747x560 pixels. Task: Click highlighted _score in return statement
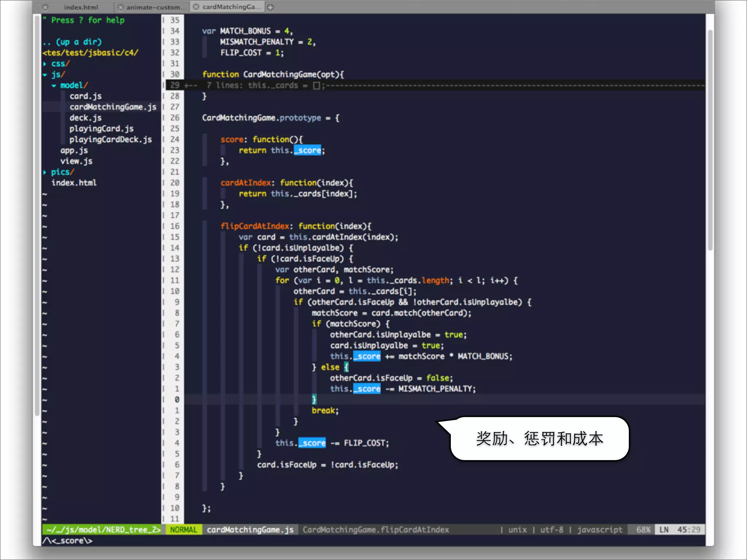(307, 151)
